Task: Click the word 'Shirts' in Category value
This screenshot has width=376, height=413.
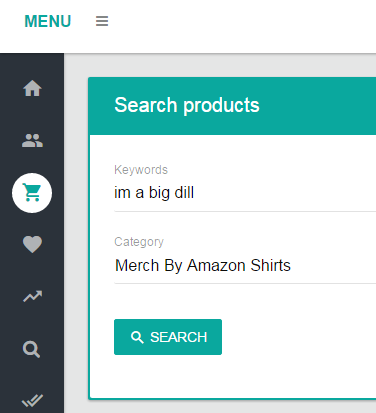Action: pyautogui.click(x=270, y=266)
